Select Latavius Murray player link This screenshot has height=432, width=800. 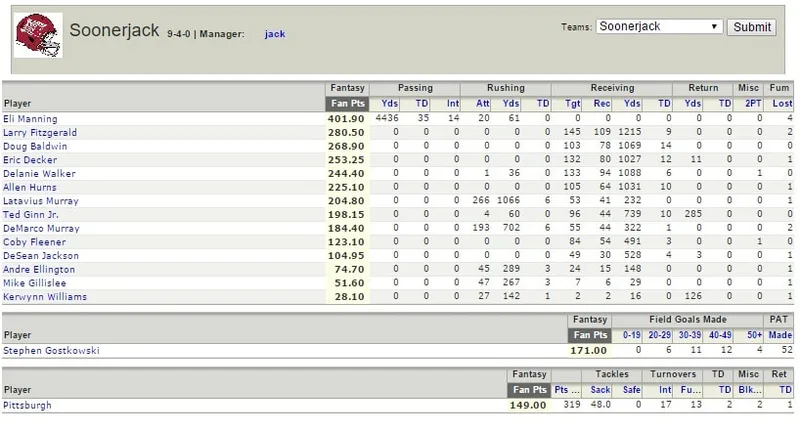click(41, 201)
